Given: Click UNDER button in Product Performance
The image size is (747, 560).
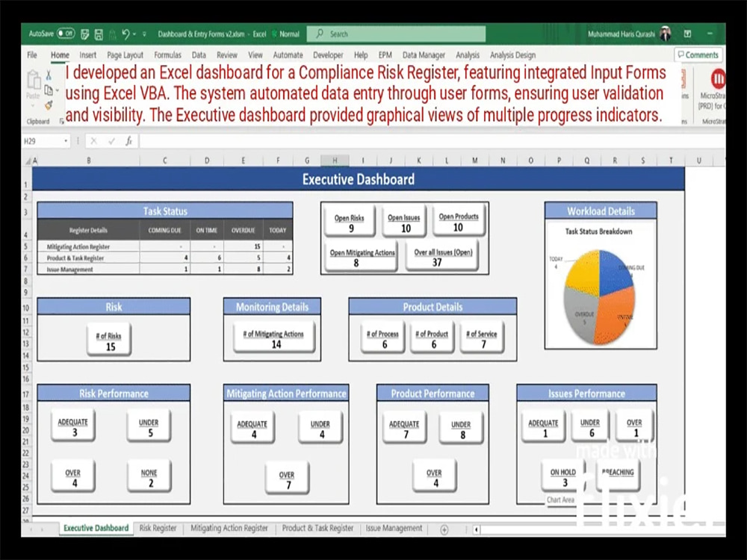Looking at the screenshot, I should click(461, 429).
